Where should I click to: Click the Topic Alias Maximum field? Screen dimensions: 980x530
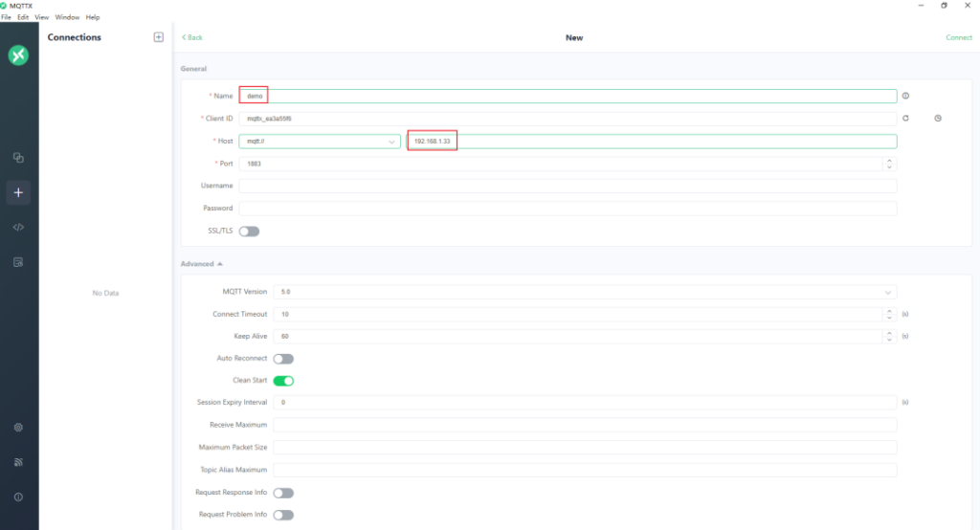pos(585,470)
